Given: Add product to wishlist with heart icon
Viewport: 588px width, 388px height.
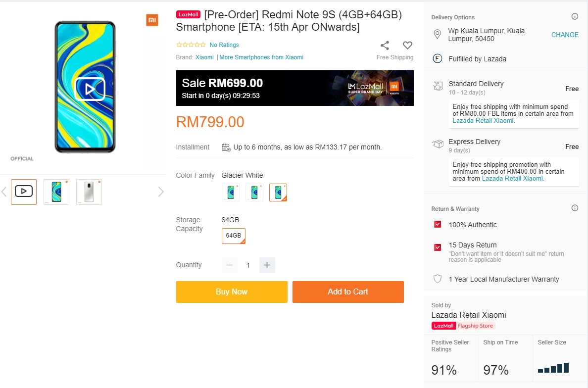Looking at the screenshot, I should (x=407, y=46).
